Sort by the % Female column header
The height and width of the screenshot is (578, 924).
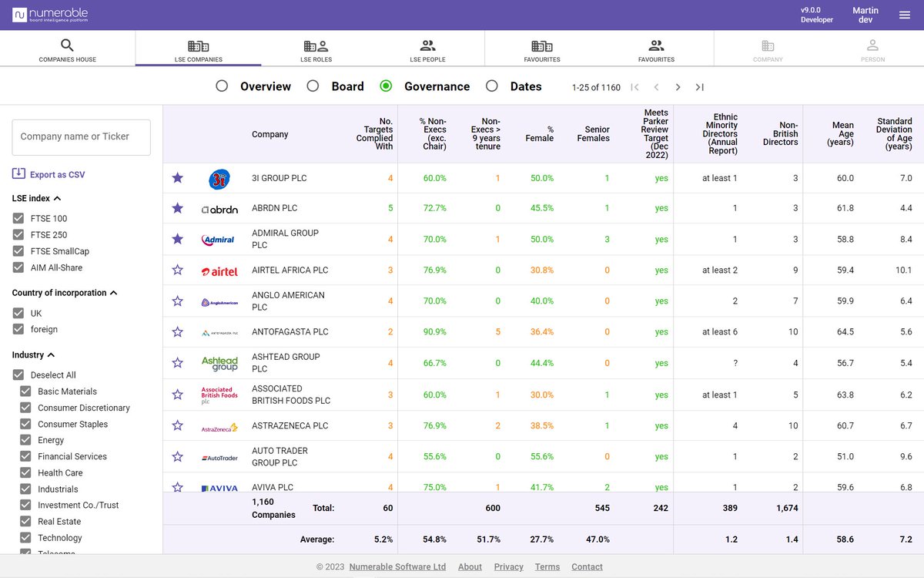click(x=540, y=134)
